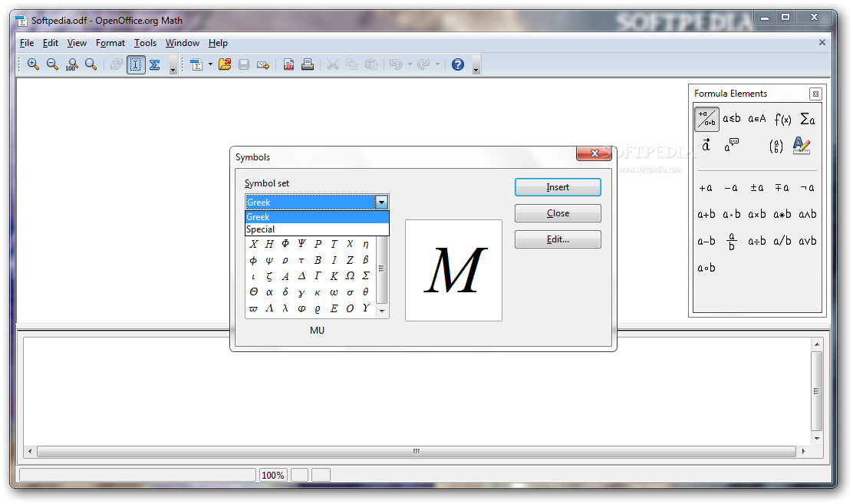Select the capital Omega symbol in grid
Image resolution: width=853 pixels, height=504 pixels.
coord(350,276)
